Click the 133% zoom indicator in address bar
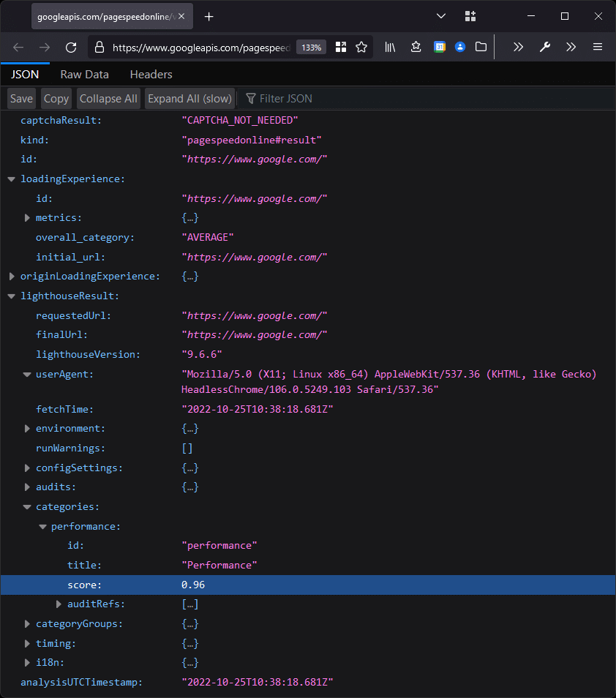616x698 pixels. 311,47
